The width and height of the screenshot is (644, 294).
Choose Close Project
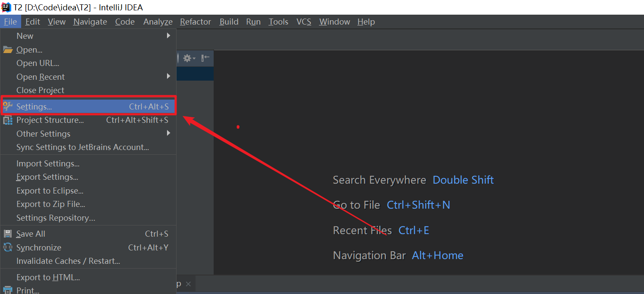[88, 90]
